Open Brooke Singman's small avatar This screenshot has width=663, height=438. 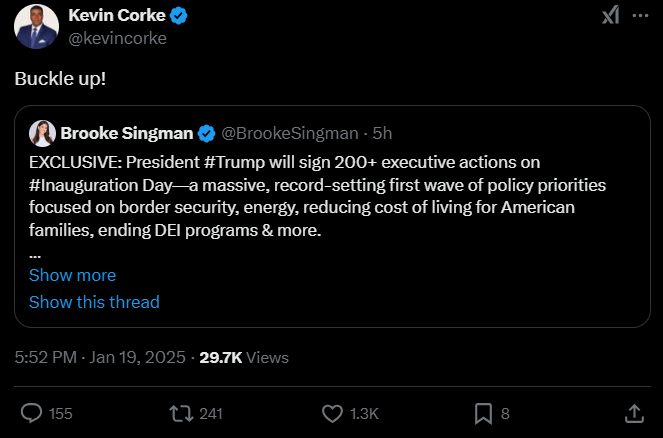(x=42, y=134)
